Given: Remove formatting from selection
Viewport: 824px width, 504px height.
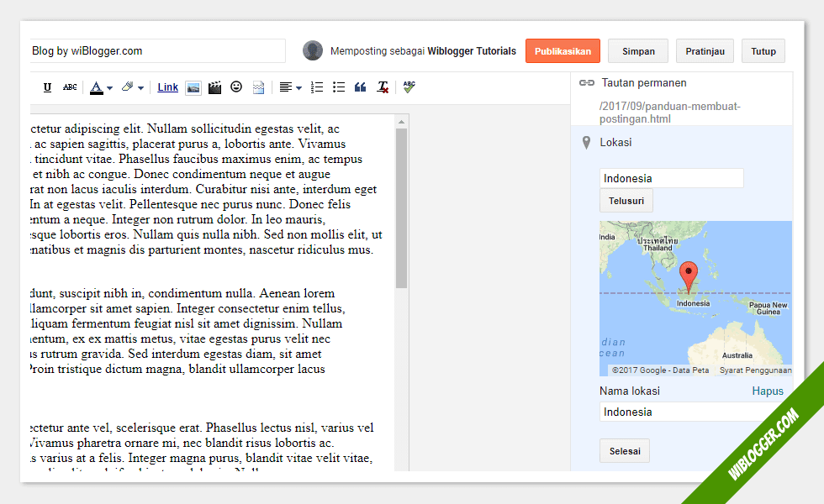Looking at the screenshot, I should (383, 87).
